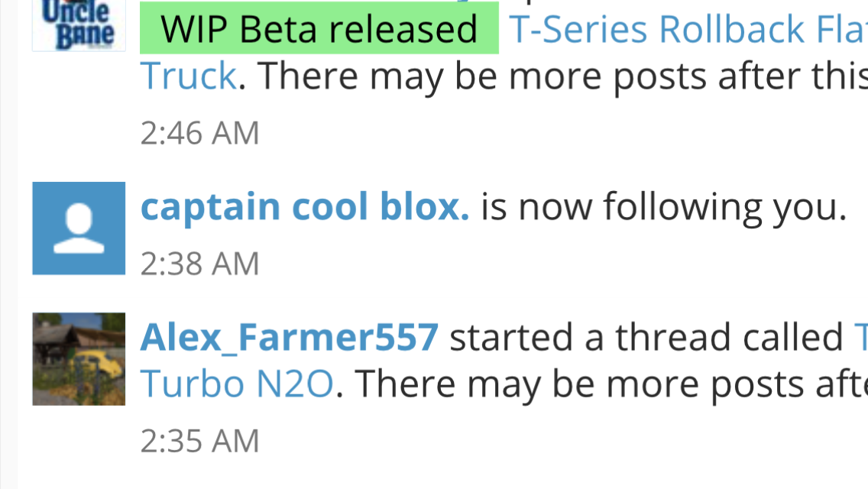Select the 2:46 AM alert timestamp
This screenshot has height=489, width=868.
(x=199, y=133)
